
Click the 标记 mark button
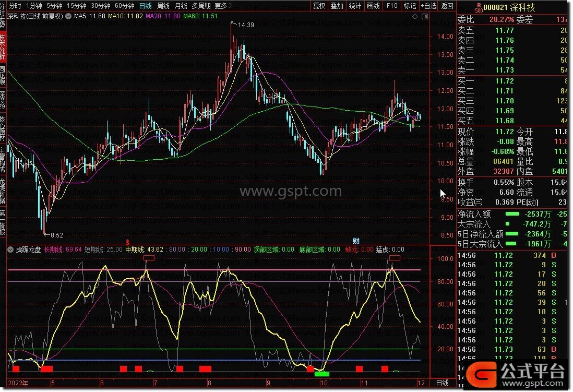point(410,6)
